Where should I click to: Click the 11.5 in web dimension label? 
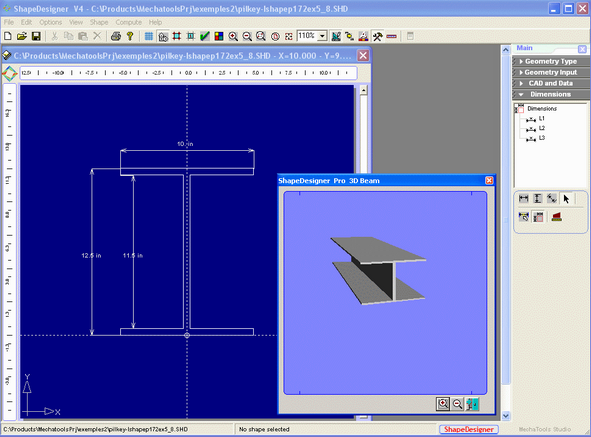coord(133,256)
